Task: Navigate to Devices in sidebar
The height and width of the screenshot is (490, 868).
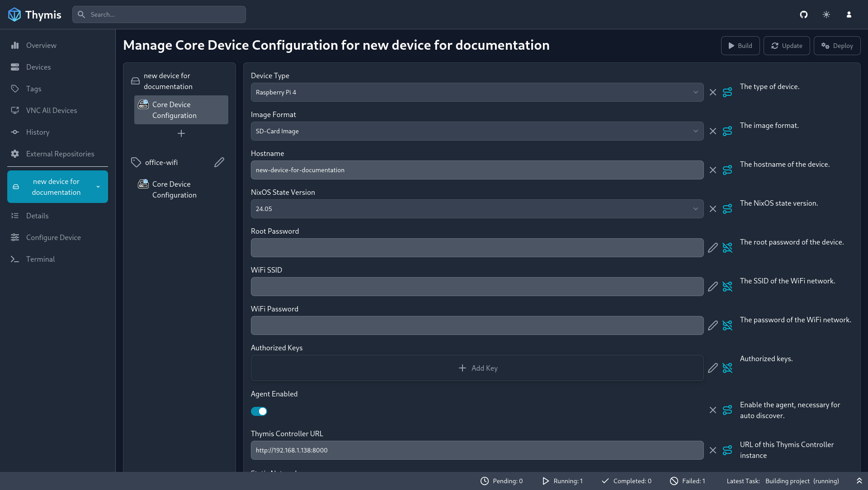Action: point(38,67)
